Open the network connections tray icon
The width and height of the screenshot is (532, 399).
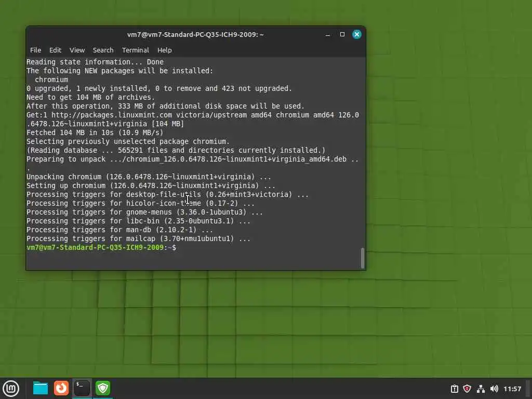[x=481, y=389]
